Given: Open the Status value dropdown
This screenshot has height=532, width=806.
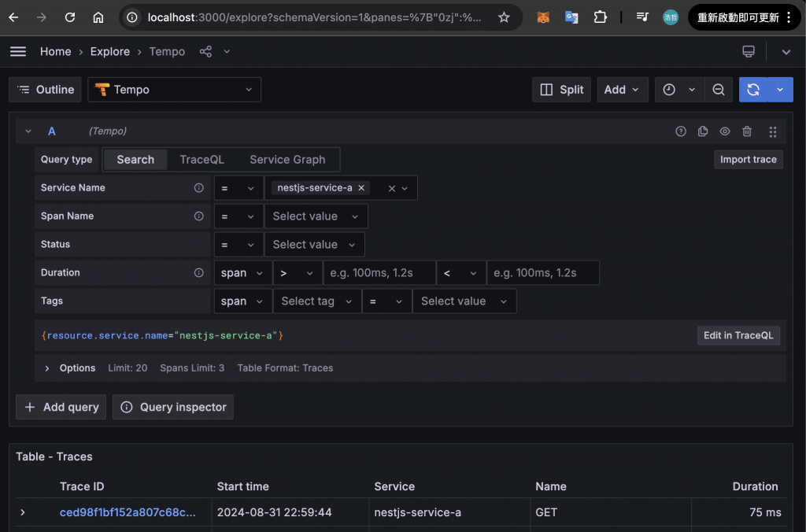Looking at the screenshot, I should (x=314, y=245).
